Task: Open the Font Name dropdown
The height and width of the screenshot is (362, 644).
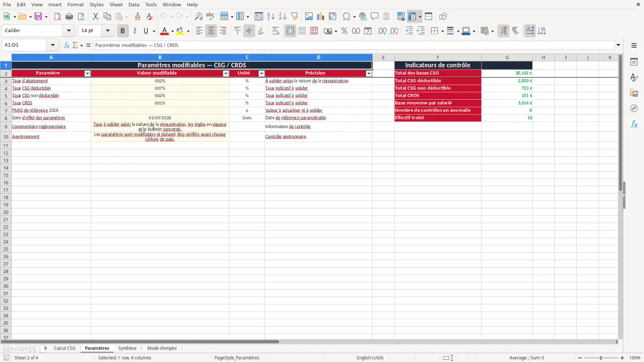Action: [69, 31]
